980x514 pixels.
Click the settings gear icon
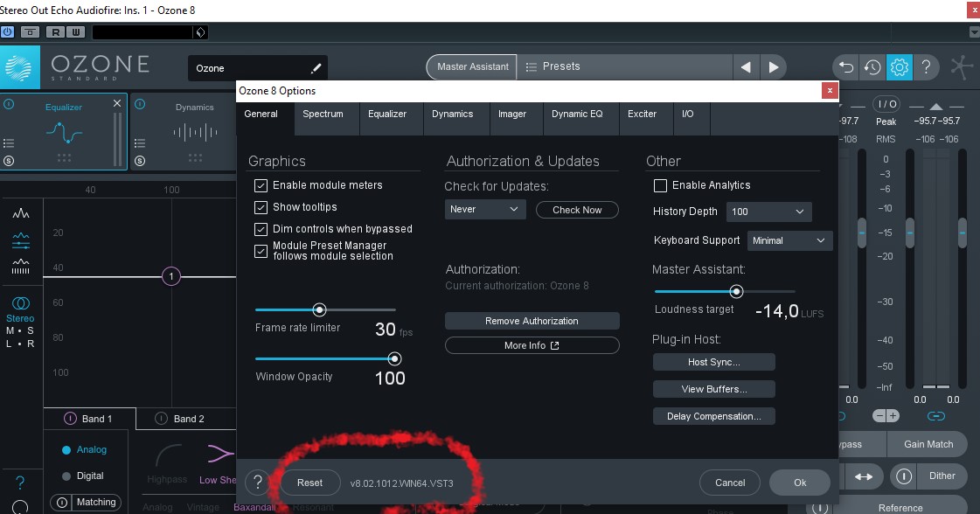[x=899, y=67]
